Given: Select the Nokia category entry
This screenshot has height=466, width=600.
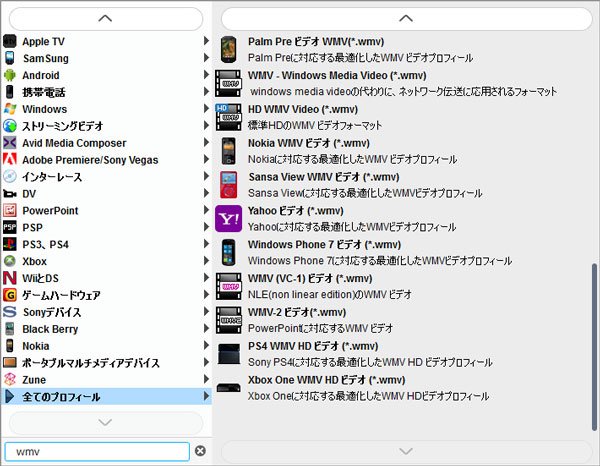Looking at the screenshot, I should (106, 345).
